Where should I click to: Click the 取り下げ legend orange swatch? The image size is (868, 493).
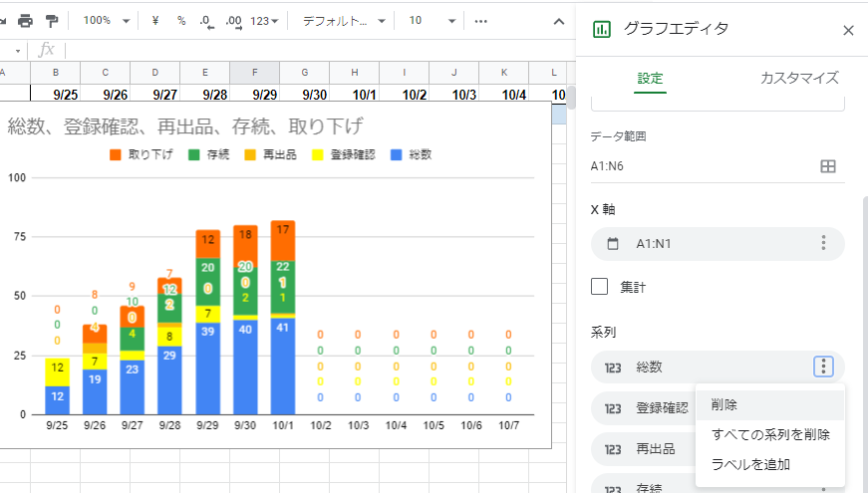[x=116, y=155]
